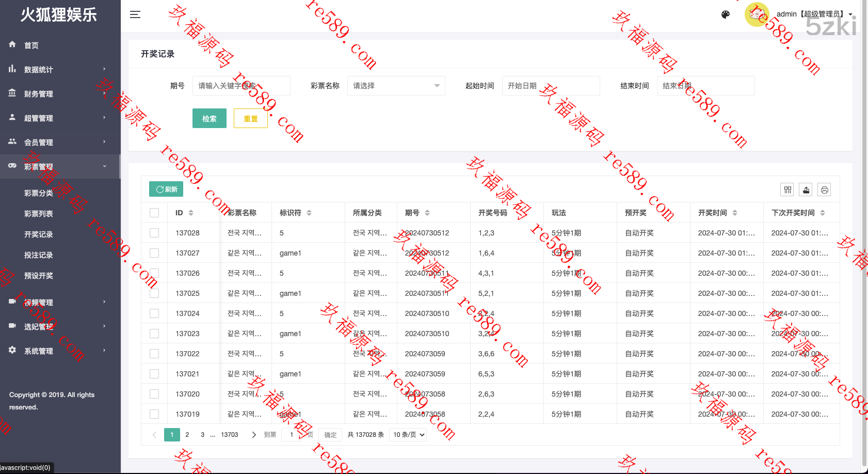Screen dimensions: 868x474
Task: Click the gamepad icon for 彩票管理
Action: tap(12, 166)
